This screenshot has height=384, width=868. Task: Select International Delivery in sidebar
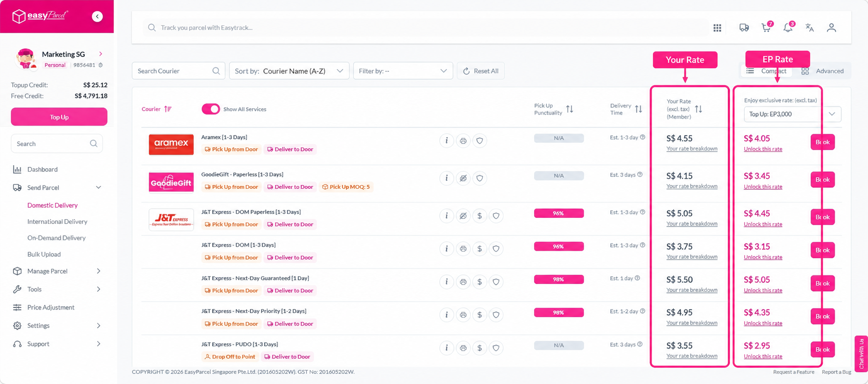57,221
